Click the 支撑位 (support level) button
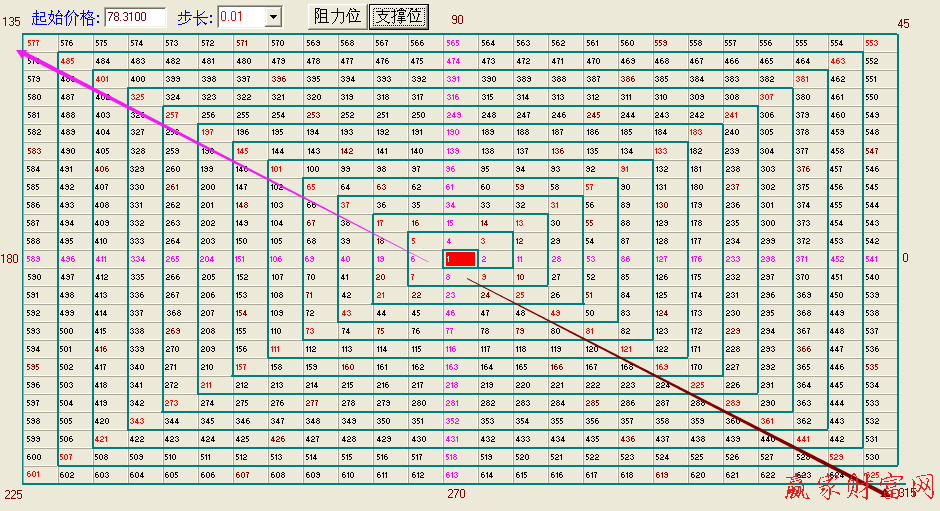This screenshot has height=511, width=940. (399, 16)
